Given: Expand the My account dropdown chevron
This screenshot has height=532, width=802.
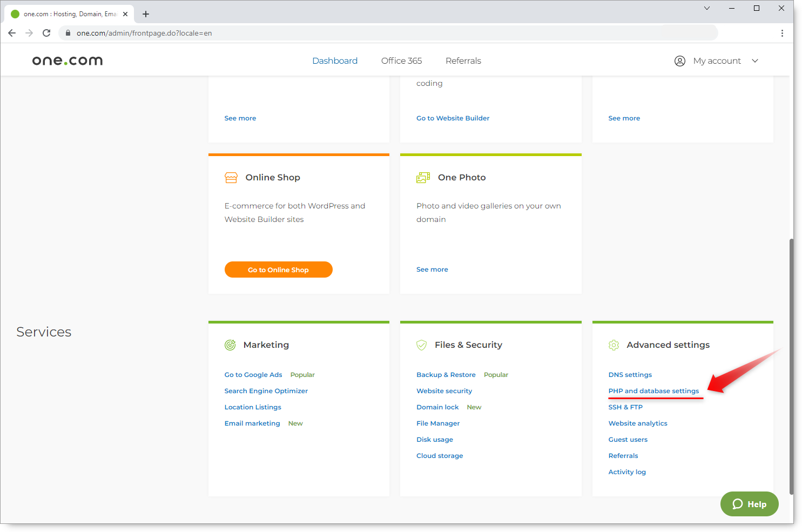Looking at the screenshot, I should [754, 60].
